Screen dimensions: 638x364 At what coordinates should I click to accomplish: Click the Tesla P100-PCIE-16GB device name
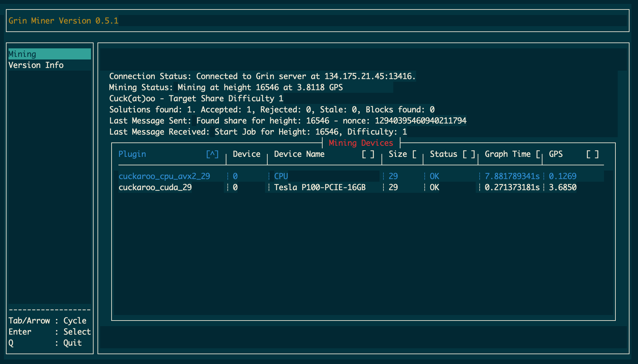[x=320, y=187]
